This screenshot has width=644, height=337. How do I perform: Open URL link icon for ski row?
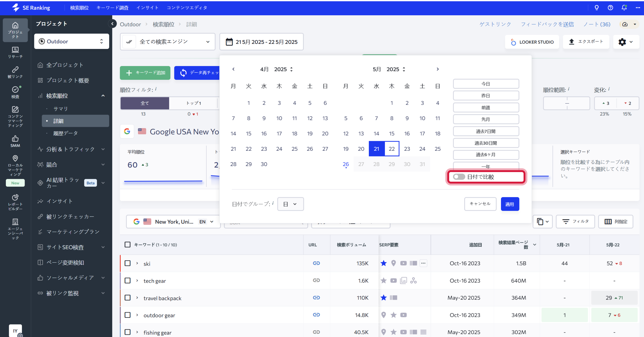point(316,263)
